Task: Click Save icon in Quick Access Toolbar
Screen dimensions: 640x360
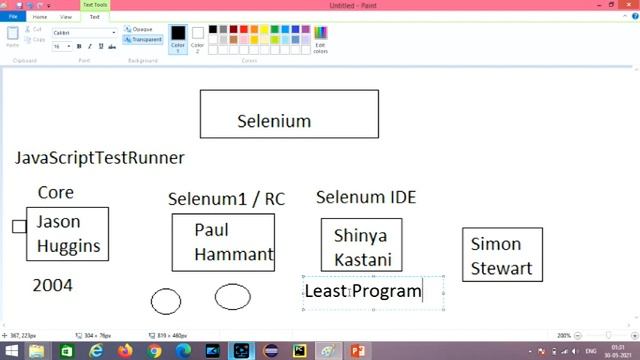Action: click(19, 5)
